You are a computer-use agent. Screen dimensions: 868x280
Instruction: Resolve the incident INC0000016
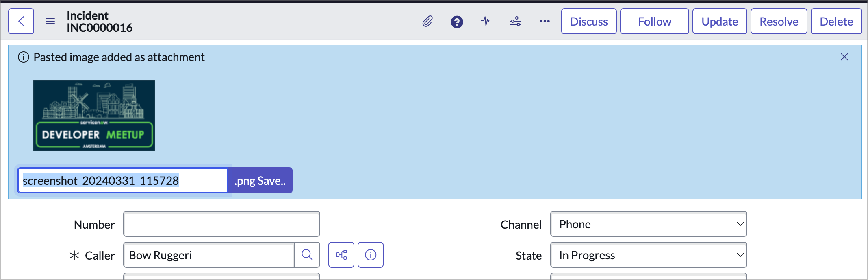[779, 21]
